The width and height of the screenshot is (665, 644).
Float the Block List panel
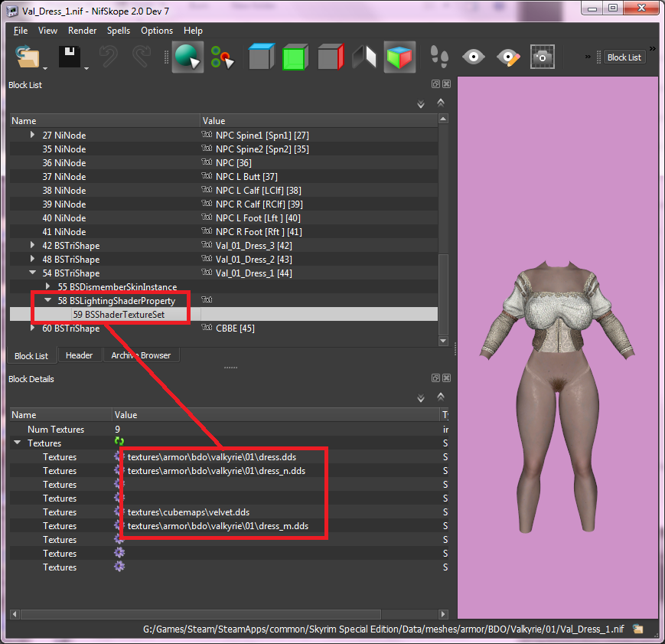pyautogui.click(x=435, y=83)
